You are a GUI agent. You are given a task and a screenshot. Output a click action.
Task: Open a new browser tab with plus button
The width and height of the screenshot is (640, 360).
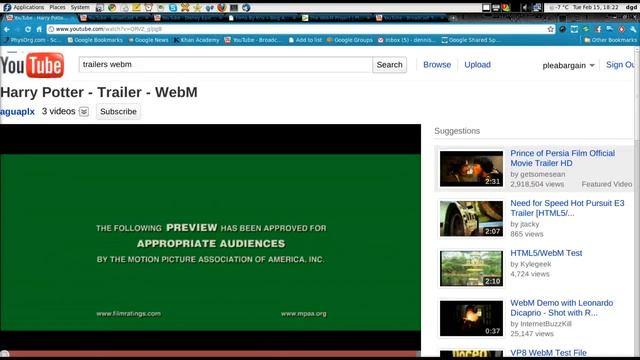pyautogui.click(x=453, y=18)
